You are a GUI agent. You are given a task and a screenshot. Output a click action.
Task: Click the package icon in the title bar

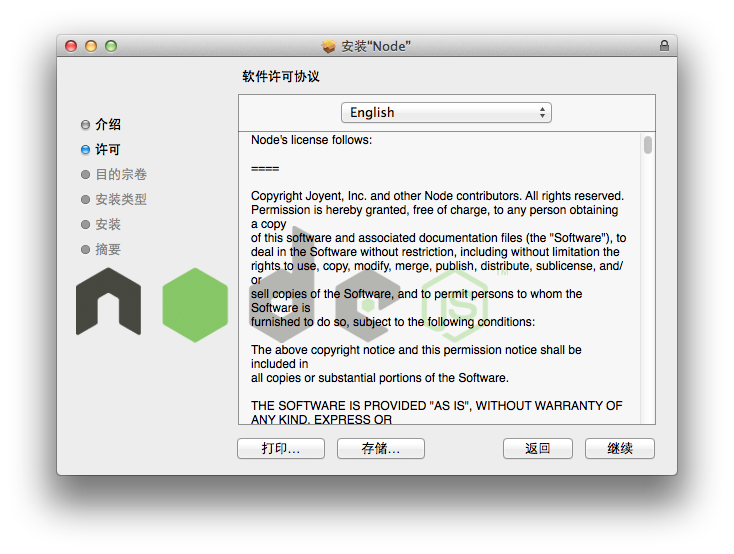pos(329,46)
